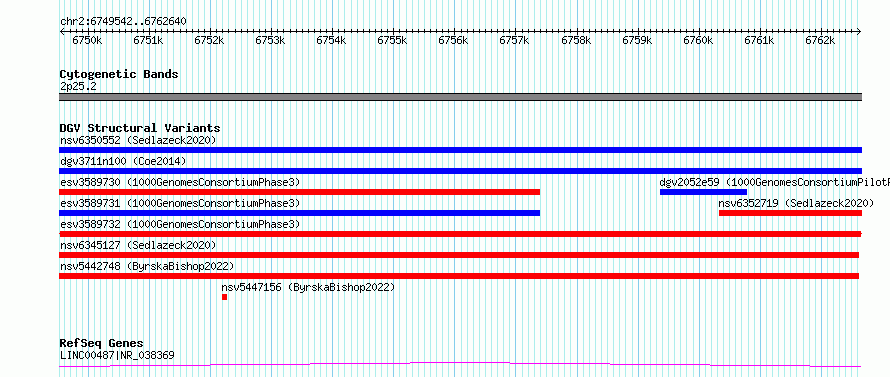Screen dimensions: 890x377
Task: Click the LINC00487 pink gene line
Action: 460,365
